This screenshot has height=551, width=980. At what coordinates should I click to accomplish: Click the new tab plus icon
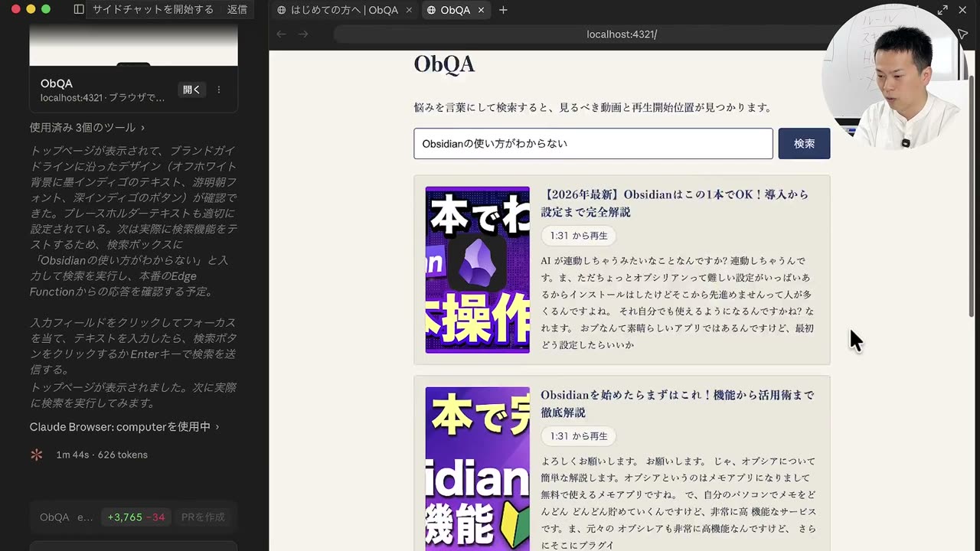(x=503, y=10)
